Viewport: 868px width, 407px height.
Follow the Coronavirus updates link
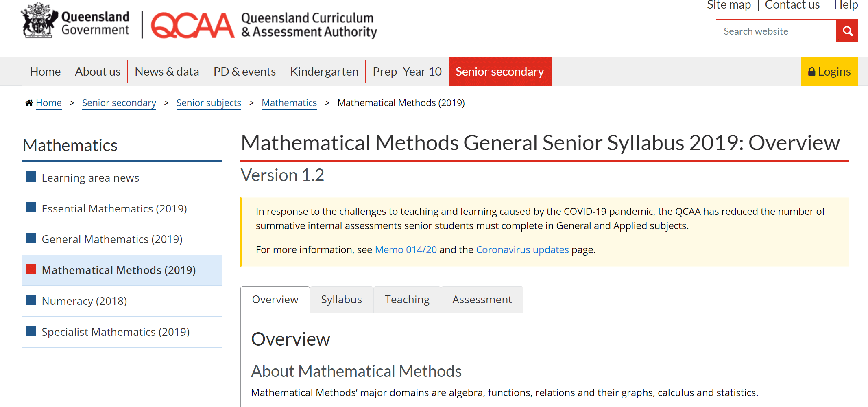[522, 249]
